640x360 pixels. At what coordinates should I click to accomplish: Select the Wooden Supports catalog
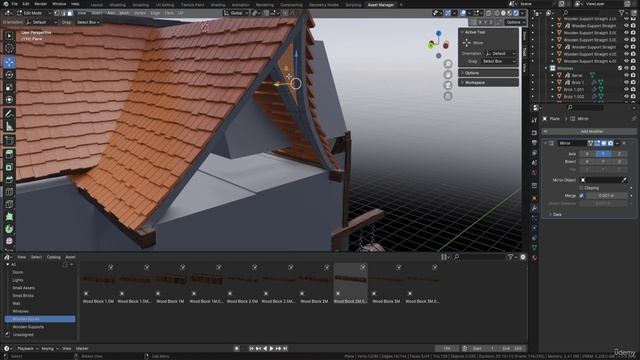(28, 327)
